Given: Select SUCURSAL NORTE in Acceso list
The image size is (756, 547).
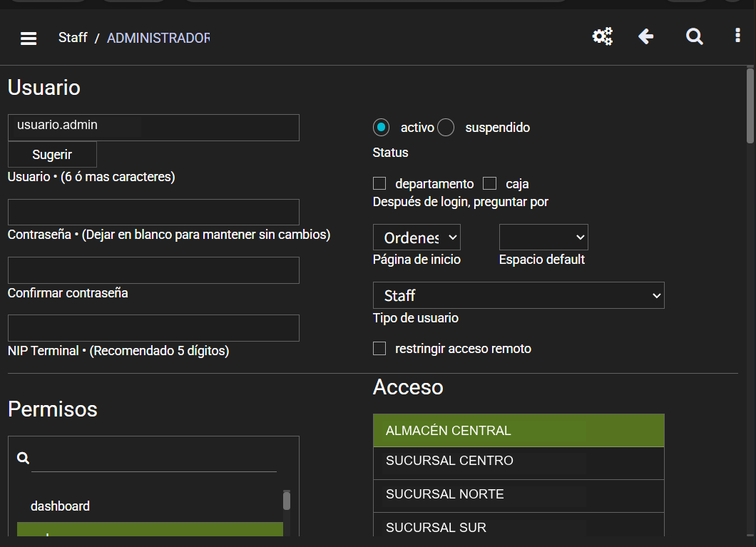Looking at the screenshot, I should (519, 496).
